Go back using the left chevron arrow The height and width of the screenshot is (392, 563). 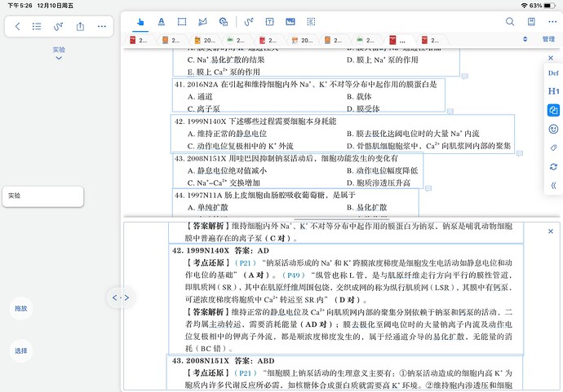[18, 26]
